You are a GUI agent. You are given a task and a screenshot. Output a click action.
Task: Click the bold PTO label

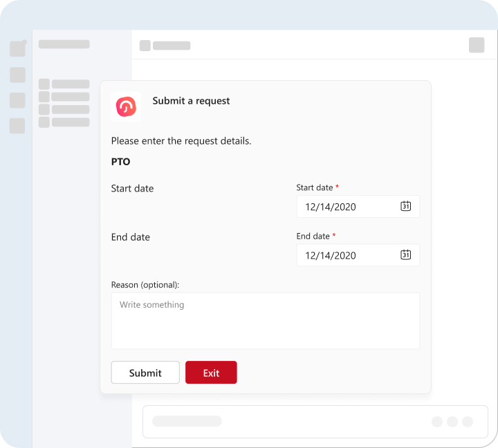click(120, 162)
